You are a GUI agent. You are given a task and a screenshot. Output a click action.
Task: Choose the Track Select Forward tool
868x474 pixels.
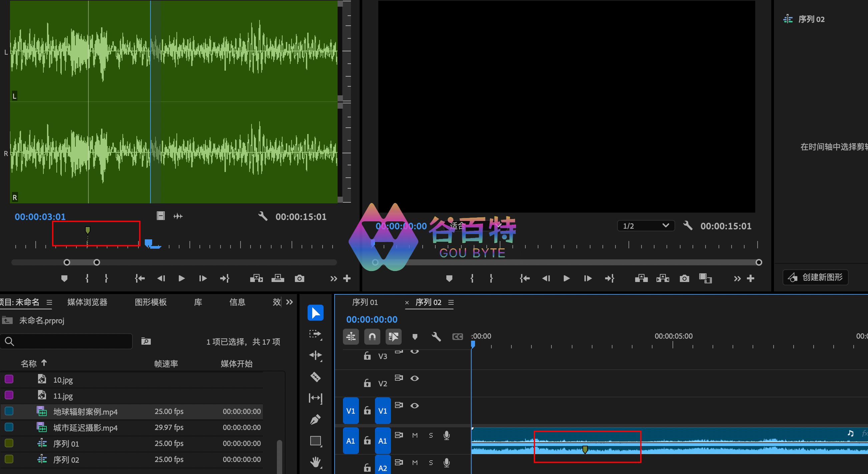pyautogui.click(x=315, y=334)
